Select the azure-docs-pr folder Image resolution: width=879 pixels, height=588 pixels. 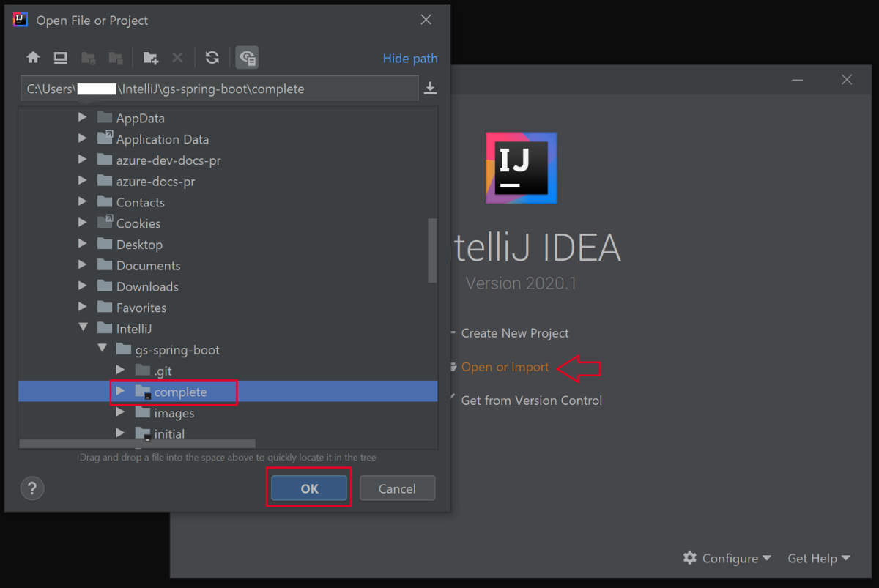click(155, 181)
